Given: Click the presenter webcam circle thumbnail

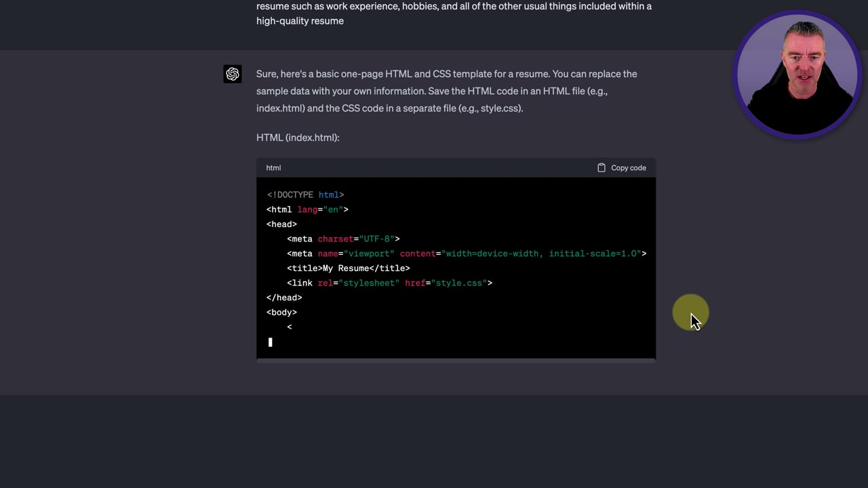Looking at the screenshot, I should 797,73.
